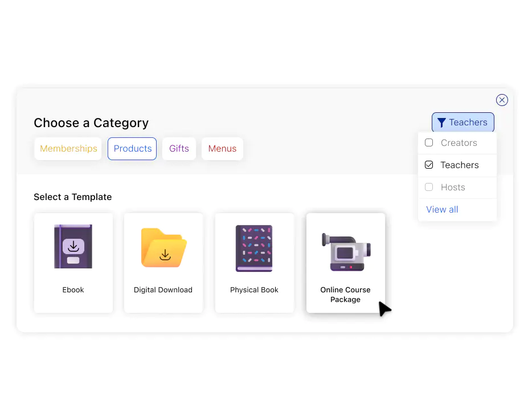Click the Online Course camcorder icon
Screen dimensions: 528x420
346,252
